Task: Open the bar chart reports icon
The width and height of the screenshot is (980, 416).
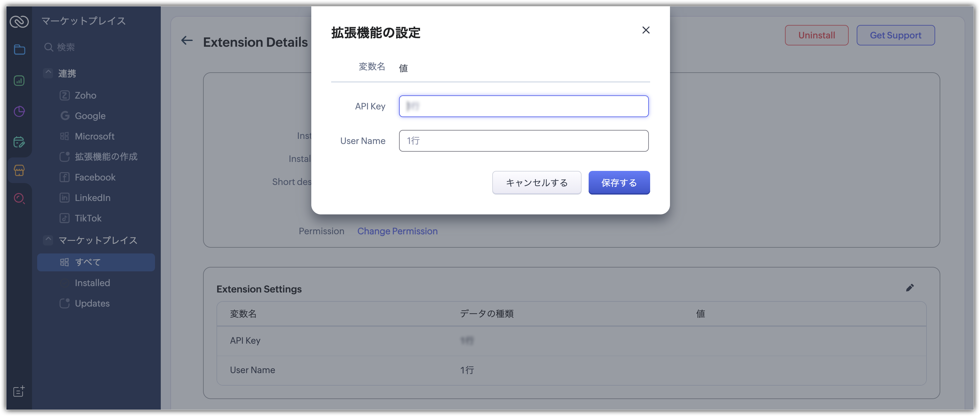Action: [x=20, y=81]
